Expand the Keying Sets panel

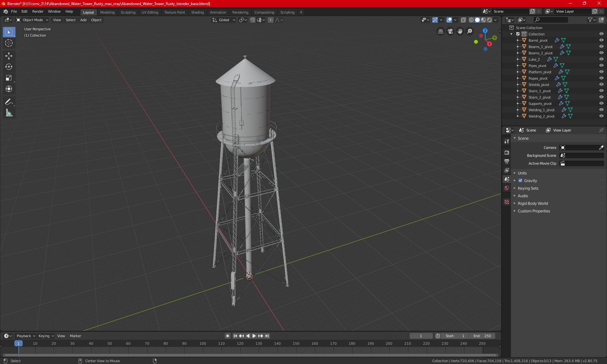[x=528, y=188]
